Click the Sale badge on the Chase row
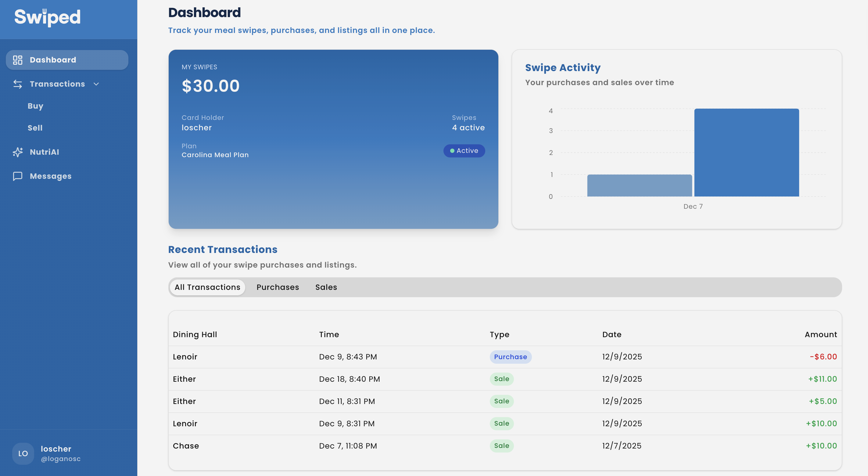The width and height of the screenshot is (868, 476). (501, 446)
